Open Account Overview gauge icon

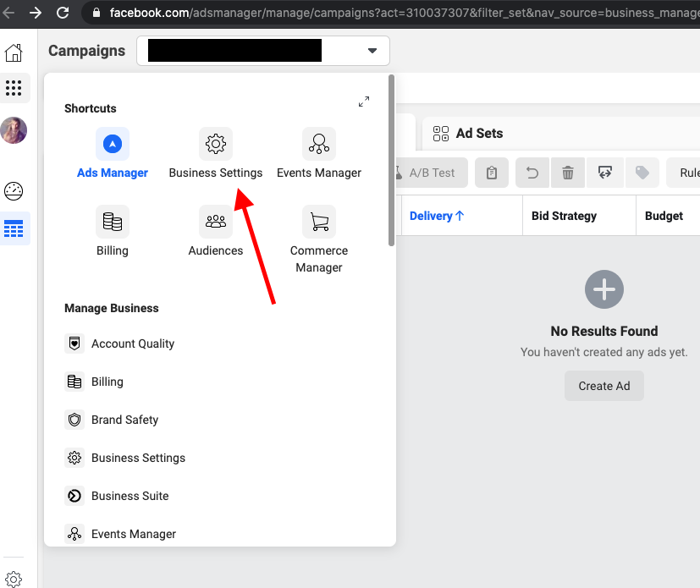coord(14,191)
